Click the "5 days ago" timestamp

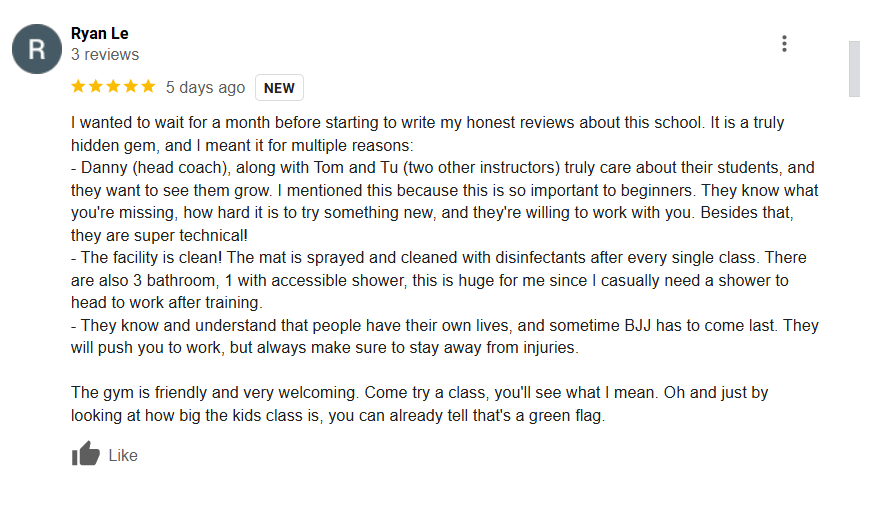pos(205,88)
